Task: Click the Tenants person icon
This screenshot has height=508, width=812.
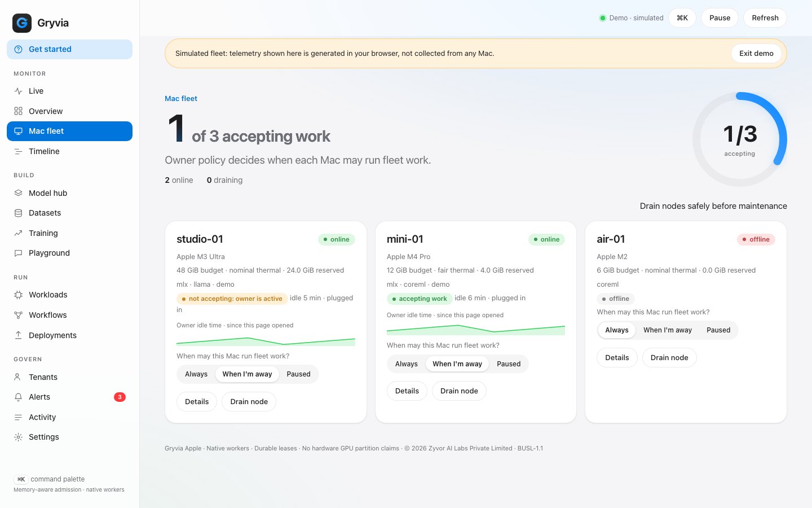Action: click(x=18, y=377)
